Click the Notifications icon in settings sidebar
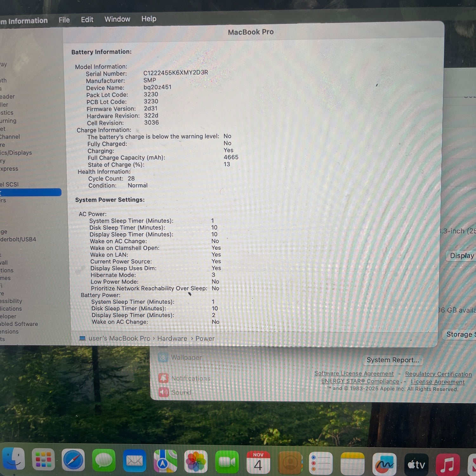476x476 pixels. pyautogui.click(x=163, y=378)
